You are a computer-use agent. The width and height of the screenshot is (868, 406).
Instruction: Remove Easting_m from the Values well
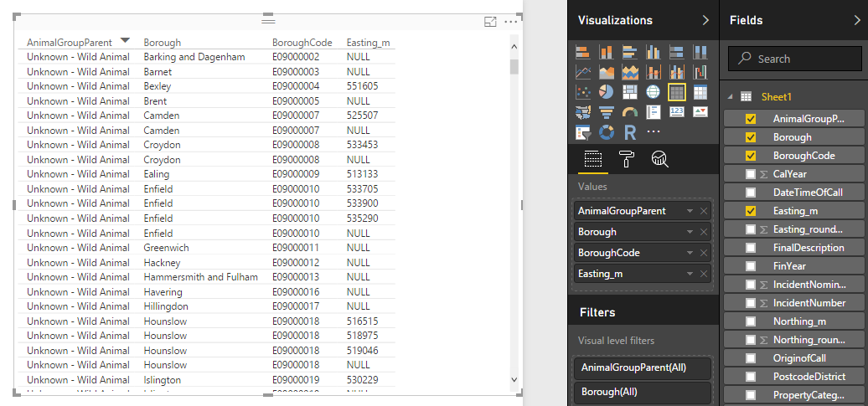[x=704, y=274]
